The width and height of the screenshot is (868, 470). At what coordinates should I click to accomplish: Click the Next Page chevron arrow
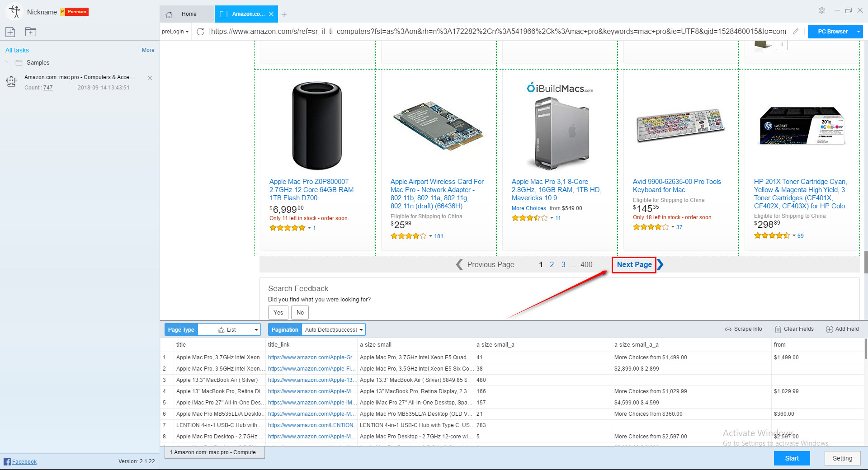coord(660,264)
